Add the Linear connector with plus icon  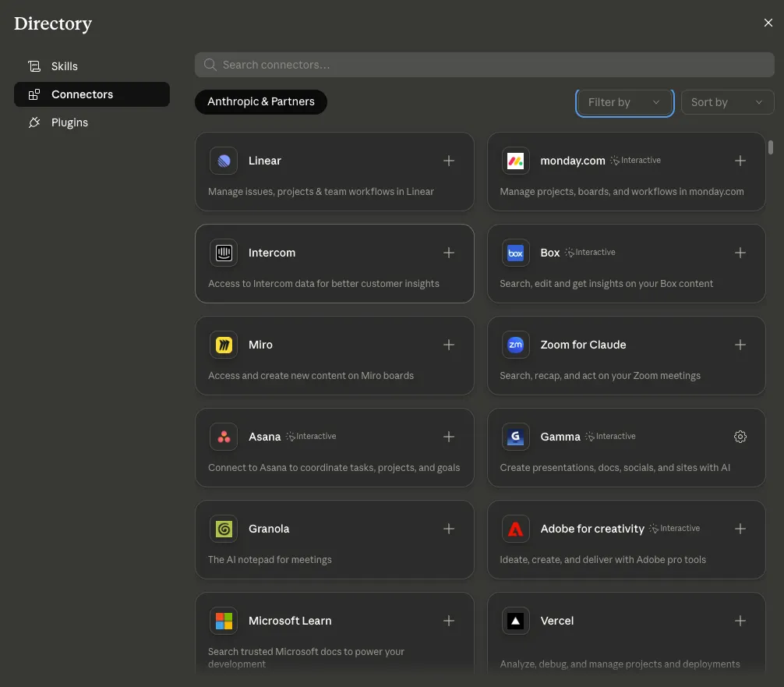click(448, 161)
